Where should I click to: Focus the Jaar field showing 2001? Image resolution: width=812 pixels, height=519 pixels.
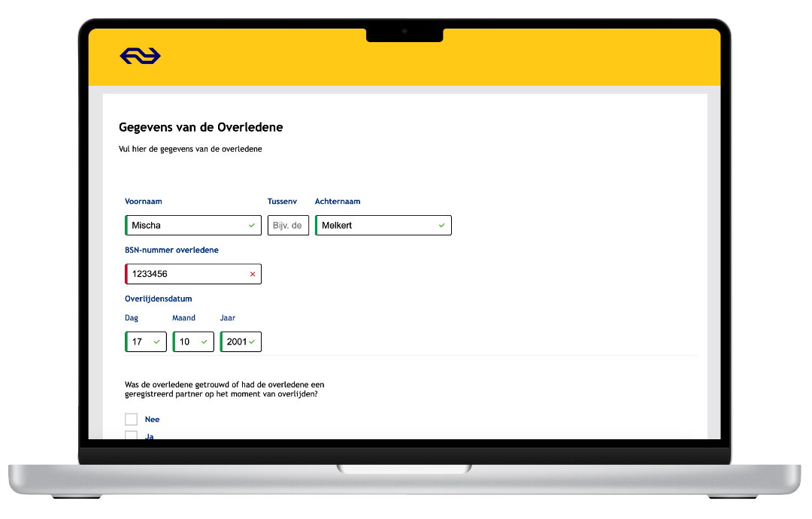click(x=241, y=341)
